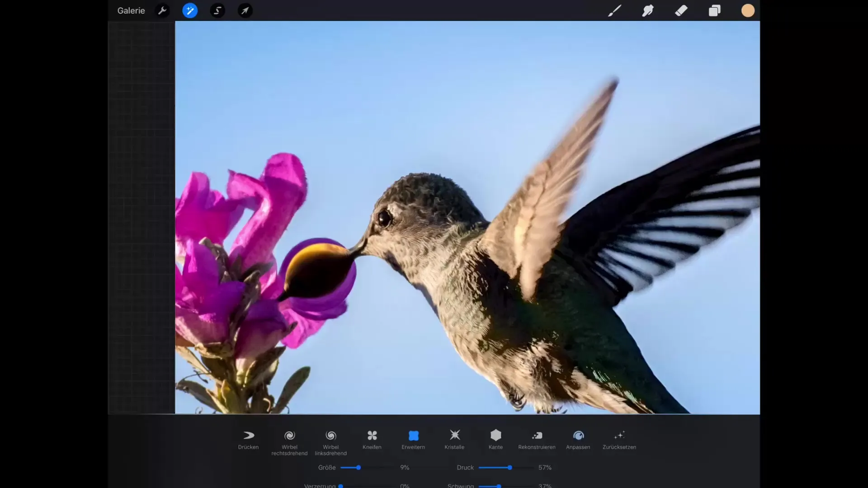Choose the Rekonstruieren mode
The image size is (868, 488).
click(x=537, y=440)
